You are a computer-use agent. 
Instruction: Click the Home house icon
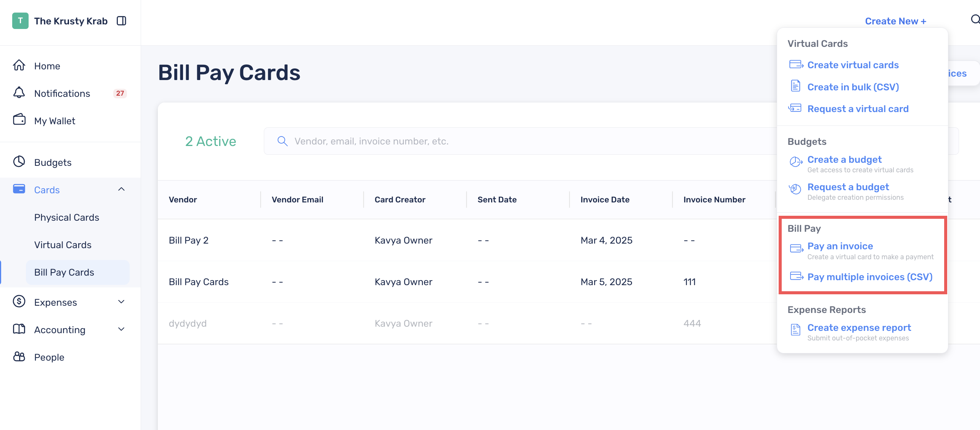[x=19, y=66]
